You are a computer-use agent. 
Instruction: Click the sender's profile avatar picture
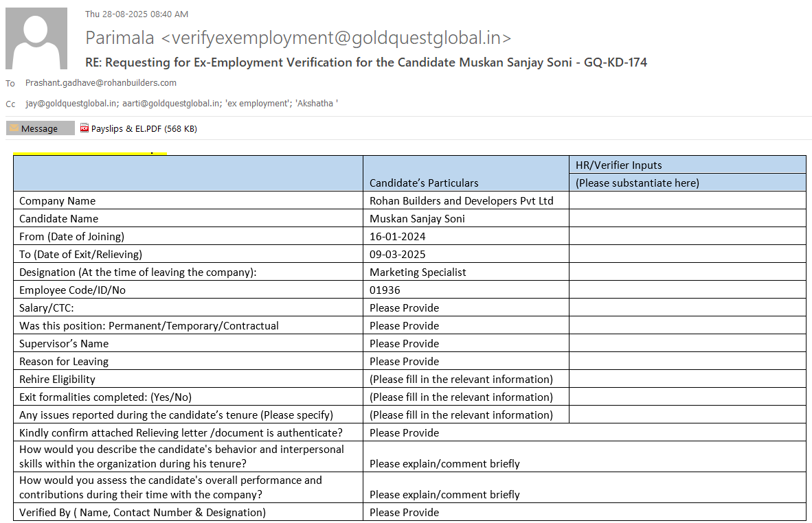click(x=36, y=39)
